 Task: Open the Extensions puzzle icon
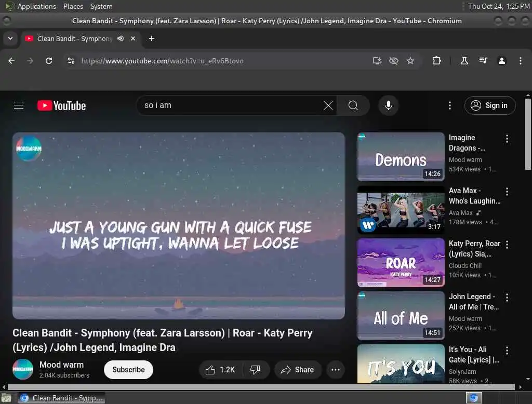[x=436, y=61]
